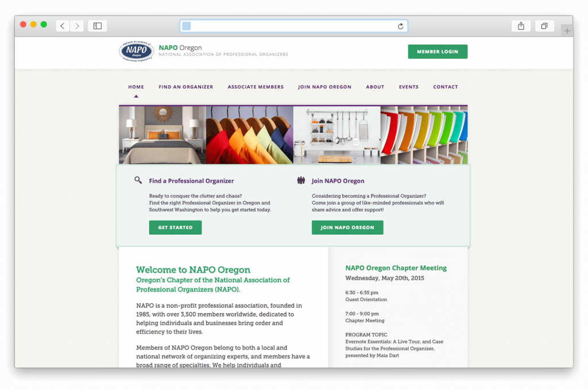Image resolution: width=588 pixels, height=390 pixels.
Task: Reload the page using the refresh icon
Action: (x=400, y=26)
